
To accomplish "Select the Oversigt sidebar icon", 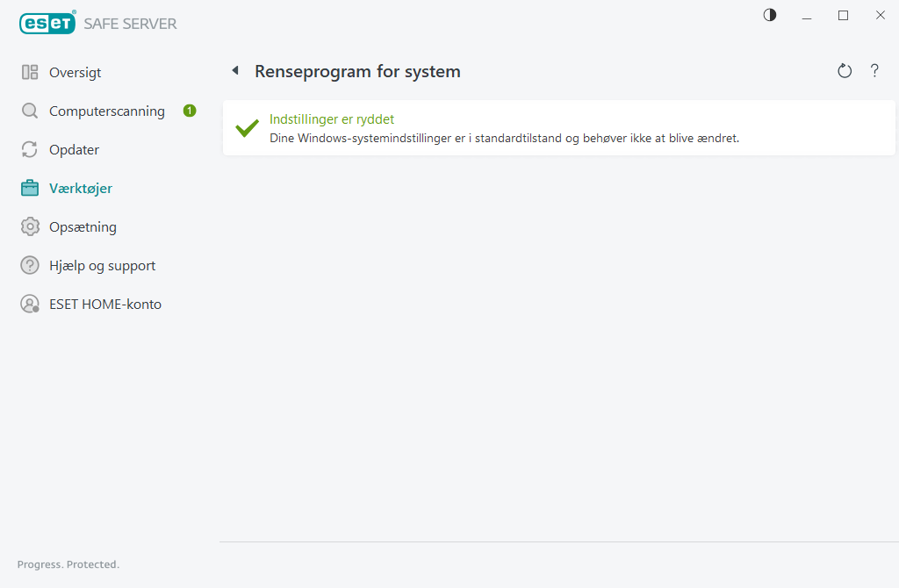I will [29, 72].
